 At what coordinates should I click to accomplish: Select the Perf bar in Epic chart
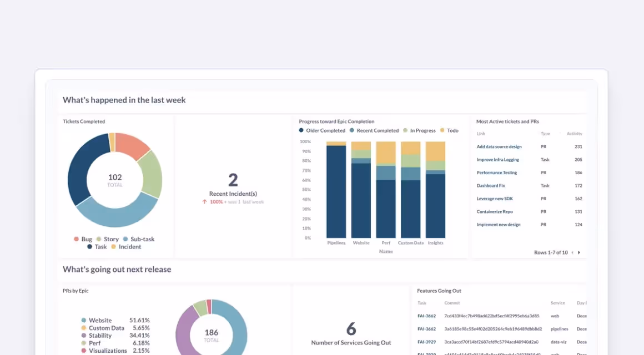tap(386, 190)
